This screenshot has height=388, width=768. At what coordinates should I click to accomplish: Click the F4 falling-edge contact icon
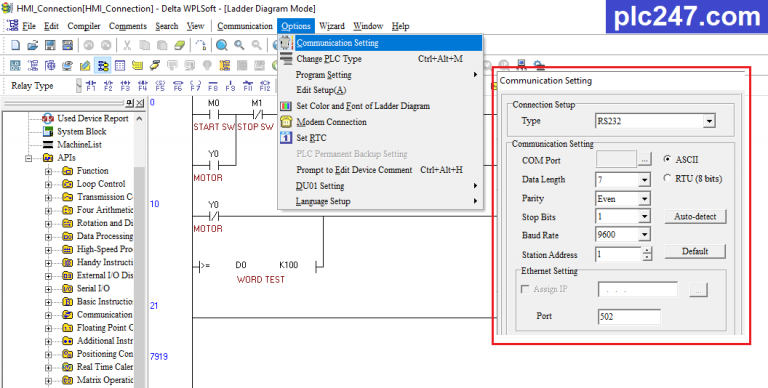pyautogui.click(x=143, y=86)
